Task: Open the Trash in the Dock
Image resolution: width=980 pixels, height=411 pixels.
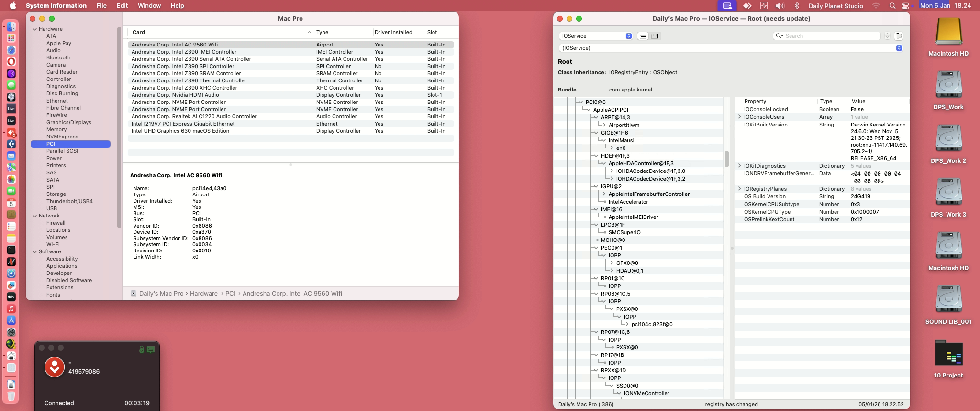Action: coord(11,396)
